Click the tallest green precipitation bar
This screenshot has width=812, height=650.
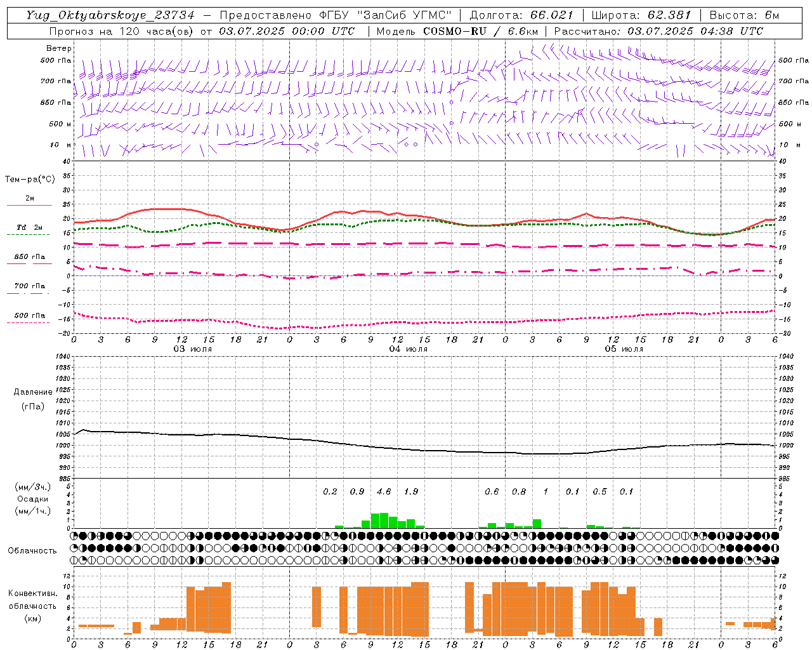(384, 521)
